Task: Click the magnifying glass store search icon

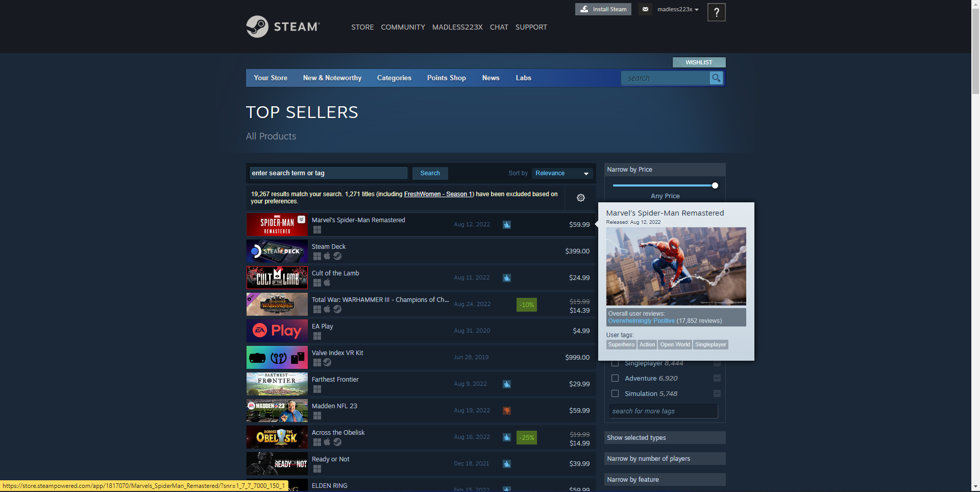Action: tap(716, 78)
